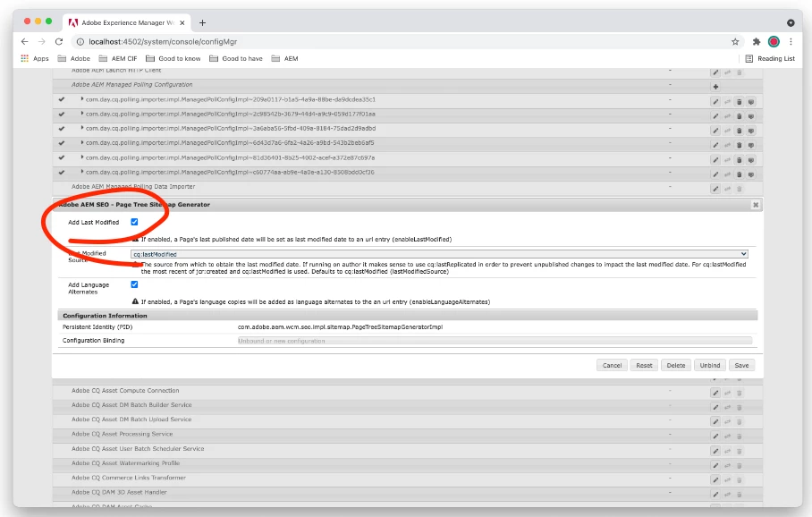Image resolution: width=812 pixels, height=517 pixels.
Task: Edit Adobe CQ Commerce Links Transformer with pencil
Action: click(715, 480)
